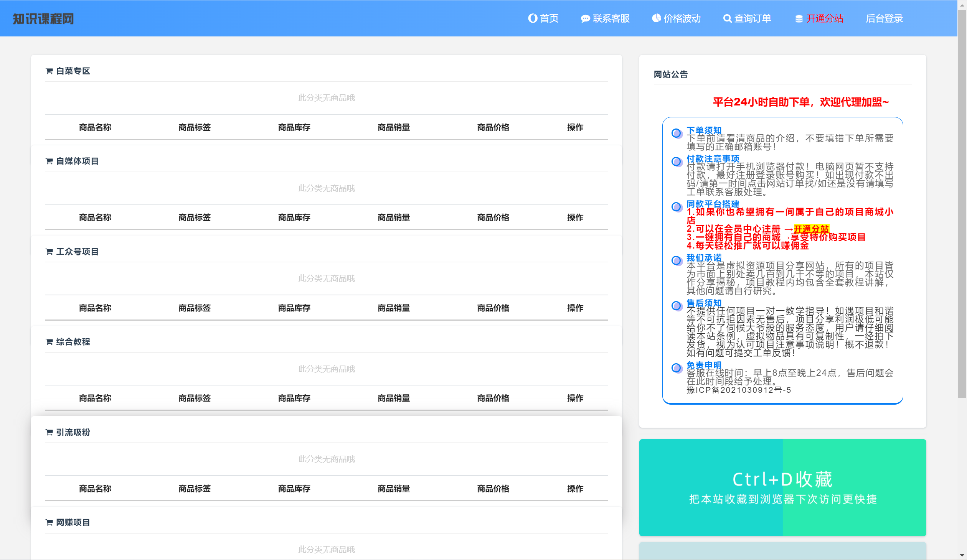Click the 网站公告 panel heading
This screenshot has width=967, height=560.
[671, 74]
